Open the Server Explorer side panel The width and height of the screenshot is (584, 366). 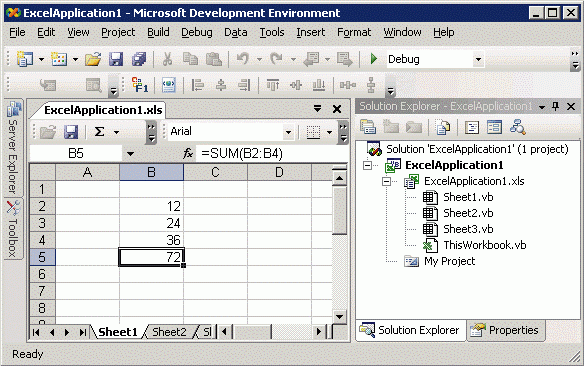pyautogui.click(x=13, y=148)
